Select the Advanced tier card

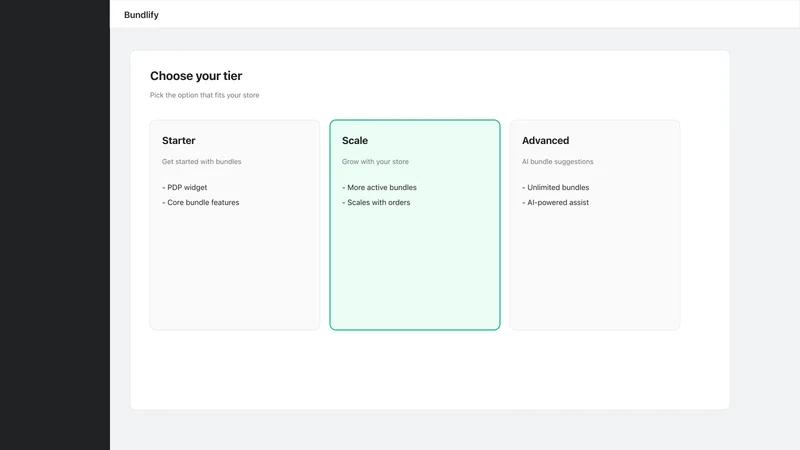tap(595, 225)
